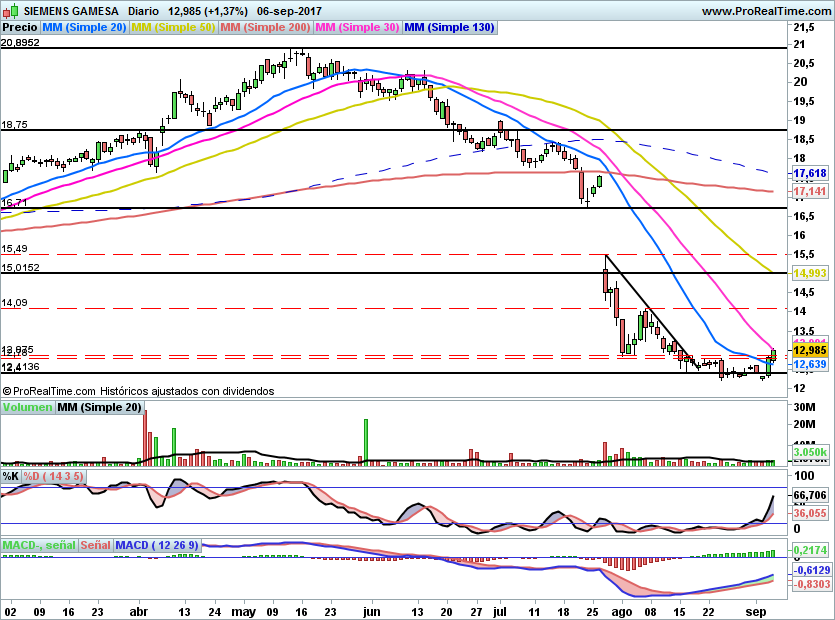Click the 17,141 red axis value tag
Image resolution: width=835 pixels, height=620 pixels.
tap(810, 191)
